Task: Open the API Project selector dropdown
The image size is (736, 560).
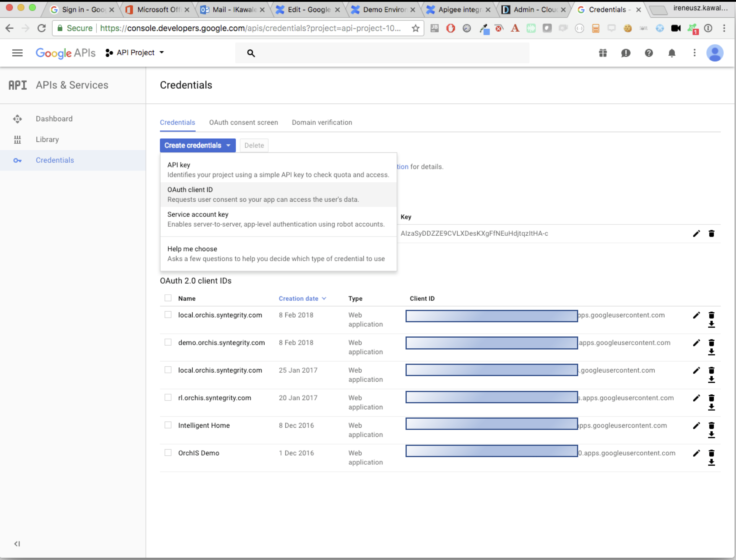Action: [x=135, y=53]
